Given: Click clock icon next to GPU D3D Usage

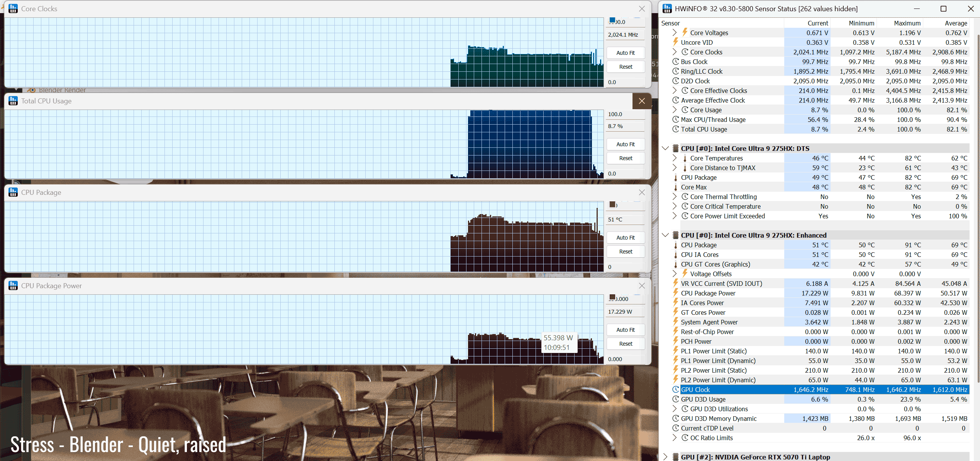Looking at the screenshot, I should click(675, 399).
